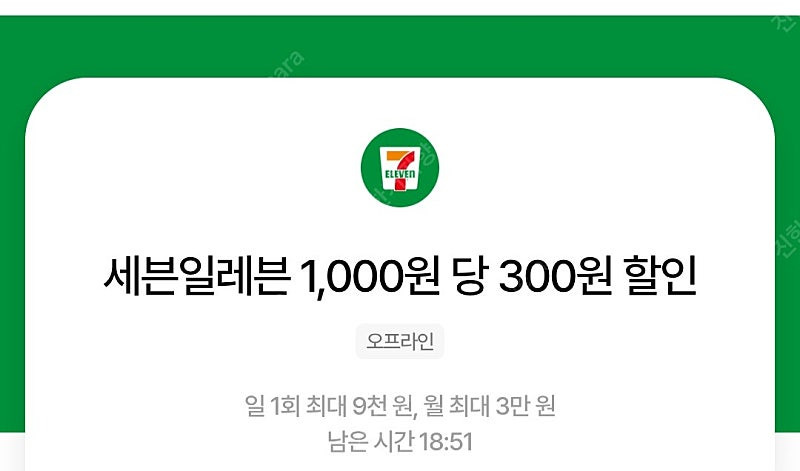Select the 오프라인 badge
The height and width of the screenshot is (471, 800).
pos(399,341)
